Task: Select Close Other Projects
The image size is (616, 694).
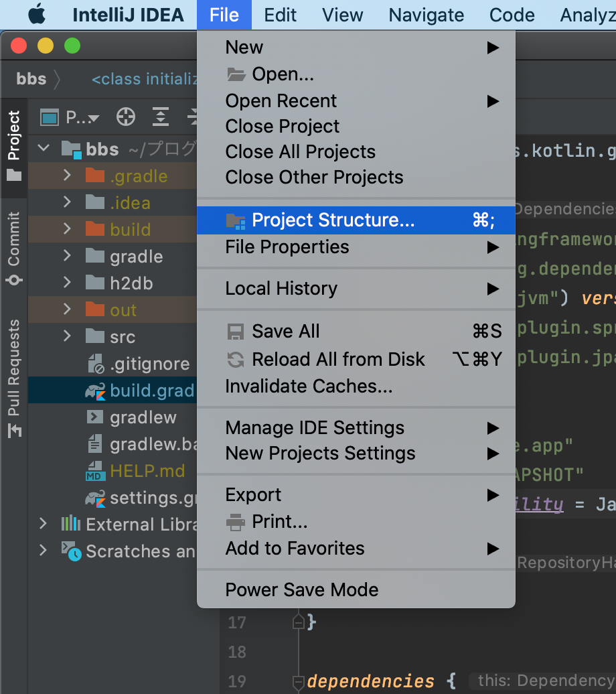Action: click(356, 178)
